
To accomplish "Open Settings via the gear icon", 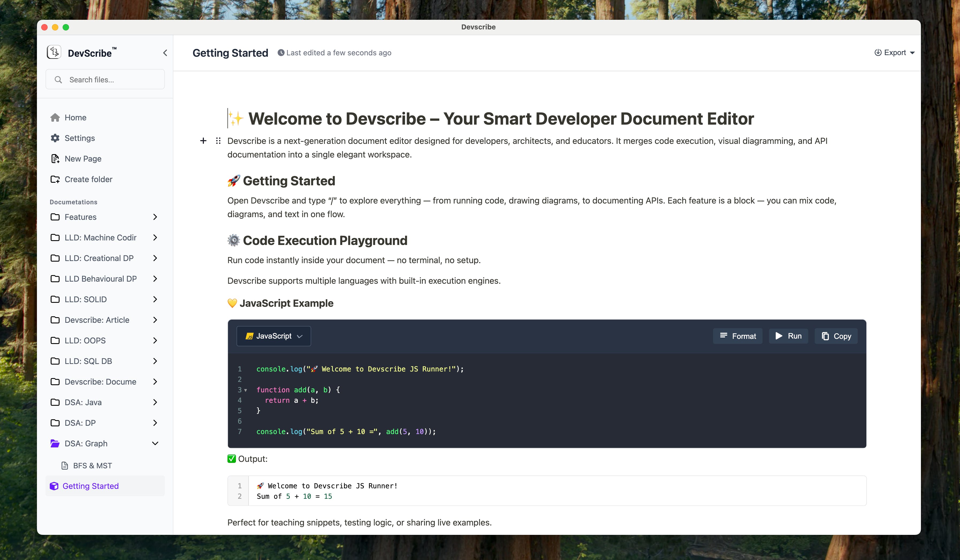I will pos(55,138).
